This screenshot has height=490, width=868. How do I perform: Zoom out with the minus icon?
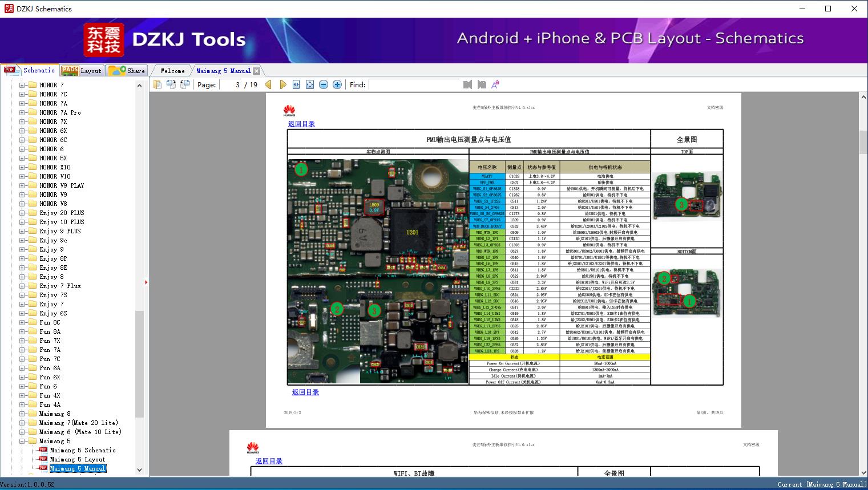[324, 84]
